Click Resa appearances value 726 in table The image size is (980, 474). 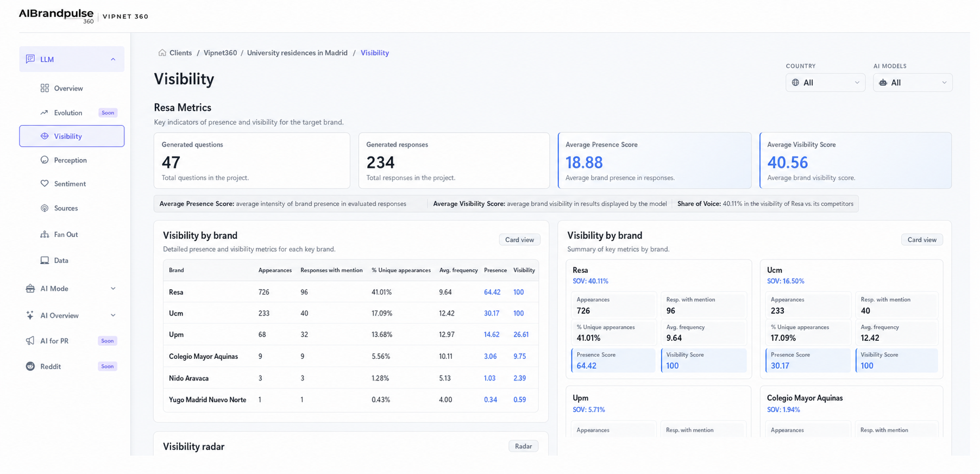(x=264, y=292)
